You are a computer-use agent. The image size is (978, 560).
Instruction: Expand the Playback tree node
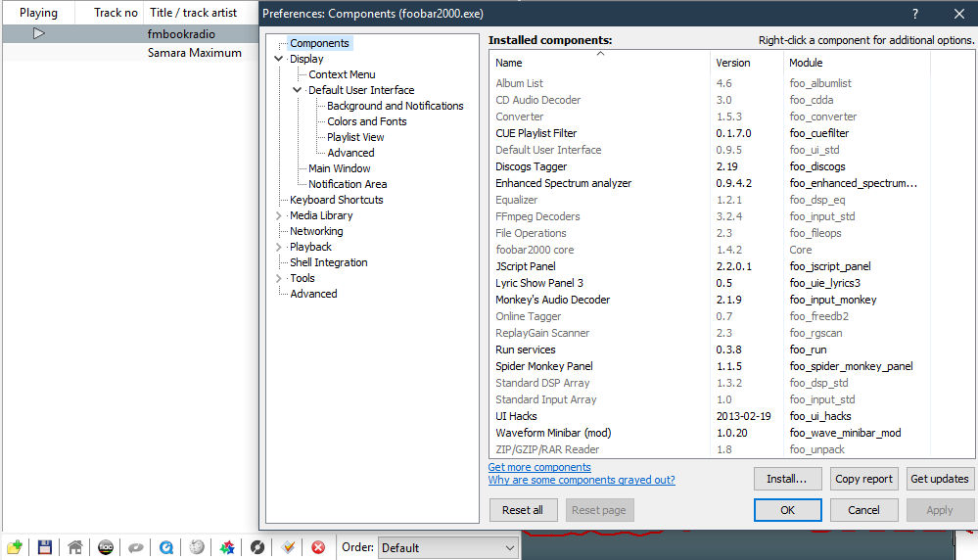pos(279,247)
